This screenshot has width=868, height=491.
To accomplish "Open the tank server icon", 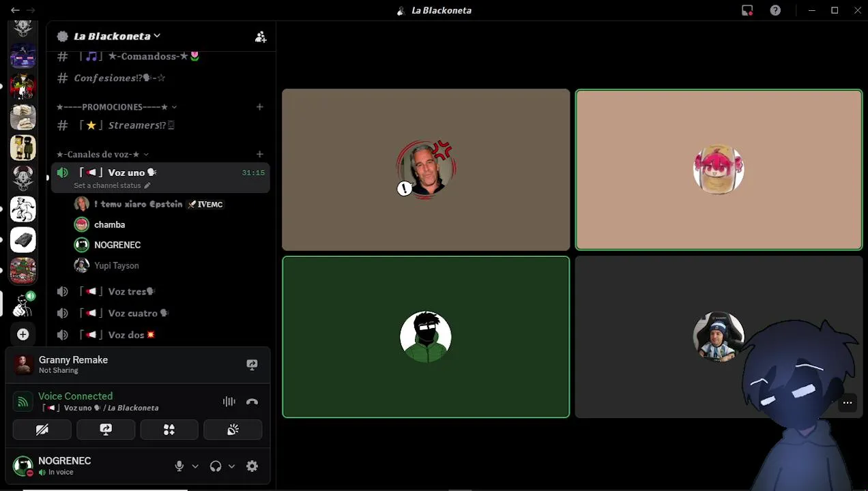I will point(23,240).
